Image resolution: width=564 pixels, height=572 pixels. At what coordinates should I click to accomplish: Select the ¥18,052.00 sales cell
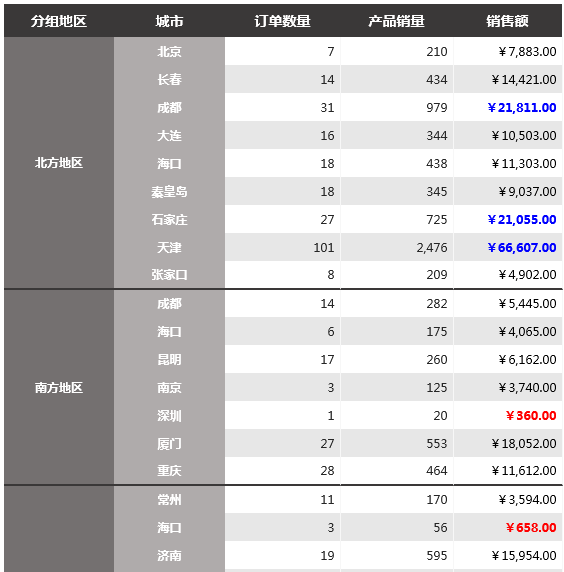coord(507,443)
